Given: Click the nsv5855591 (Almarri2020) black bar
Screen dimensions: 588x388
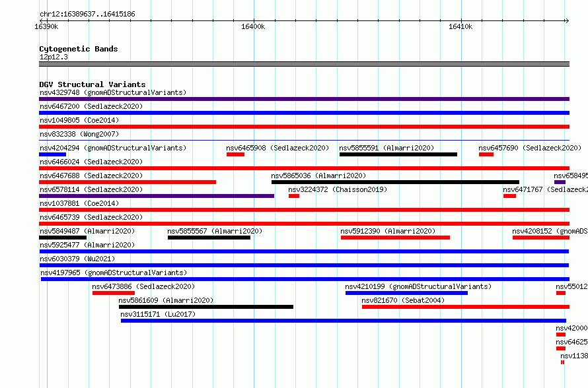Looking at the screenshot, I should point(398,154).
